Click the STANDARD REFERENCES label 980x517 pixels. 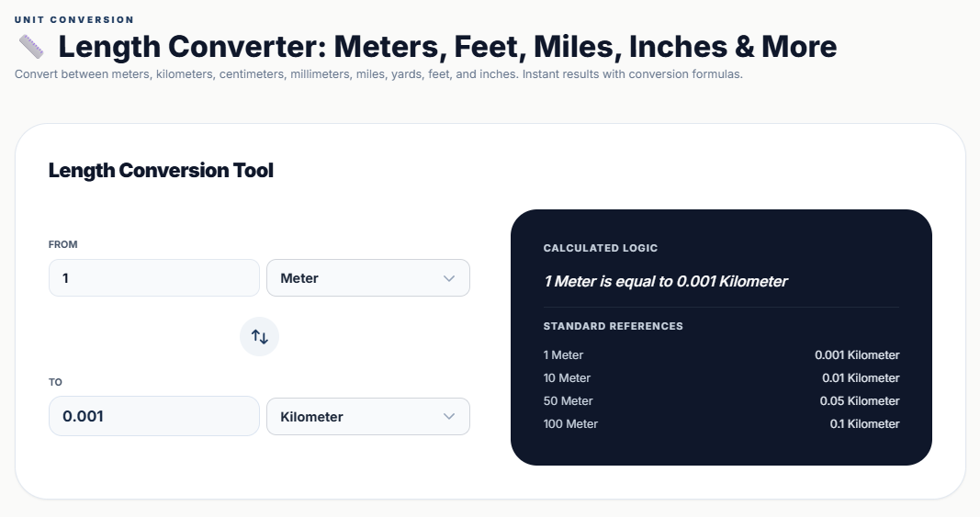pos(614,326)
